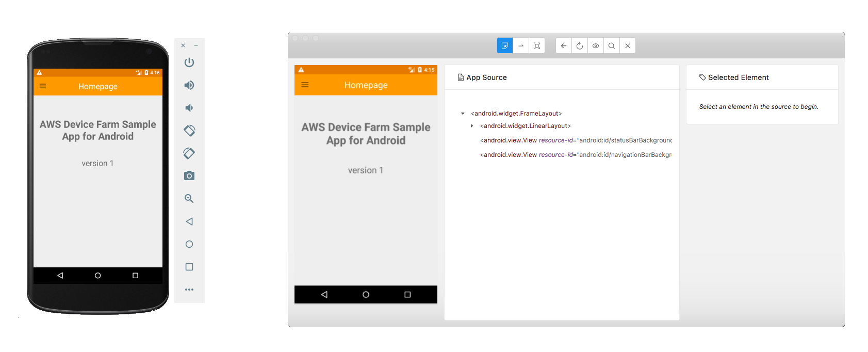868x352 pixels.
Task: Click Homepage title on emulator screen
Action: tap(98, 86)
